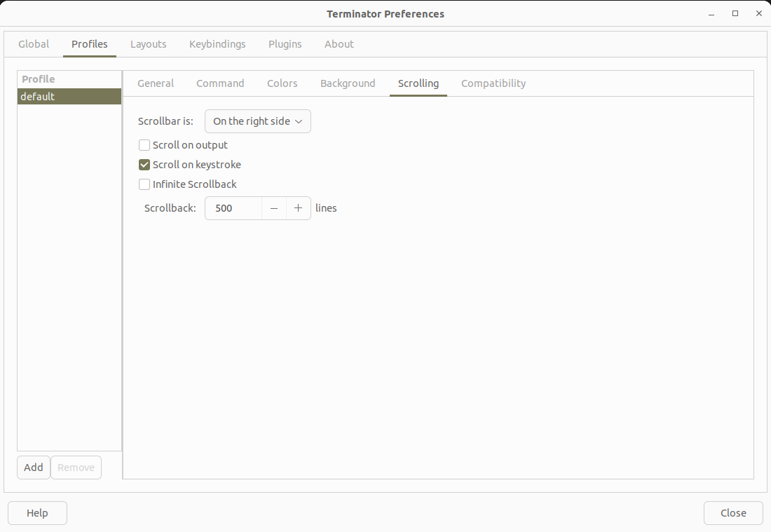Switch to the General profile tab
The image size is (771, 532).
(156, 83)
